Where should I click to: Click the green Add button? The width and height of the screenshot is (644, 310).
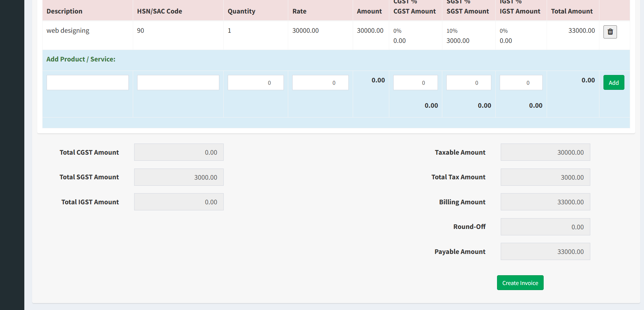(614, 82)
